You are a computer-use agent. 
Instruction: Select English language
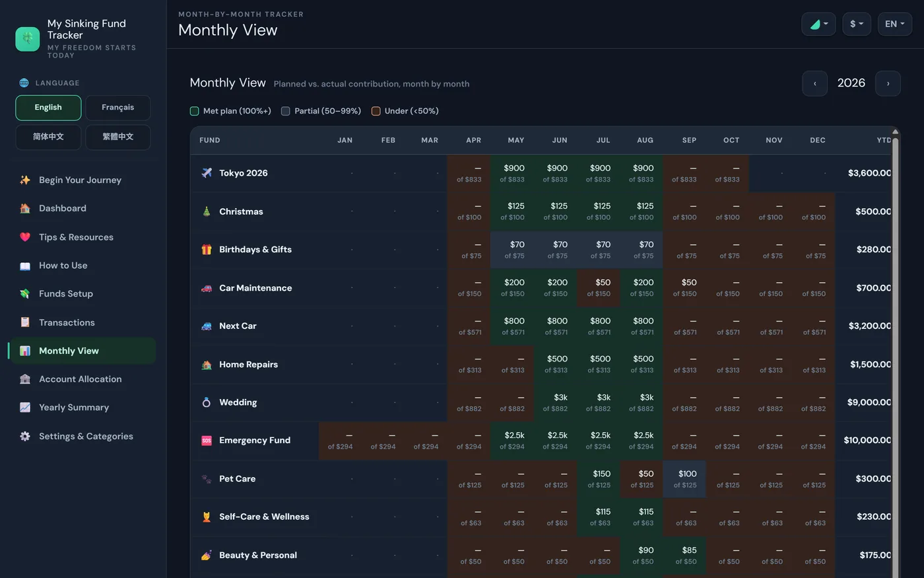[x=48, y=108]
